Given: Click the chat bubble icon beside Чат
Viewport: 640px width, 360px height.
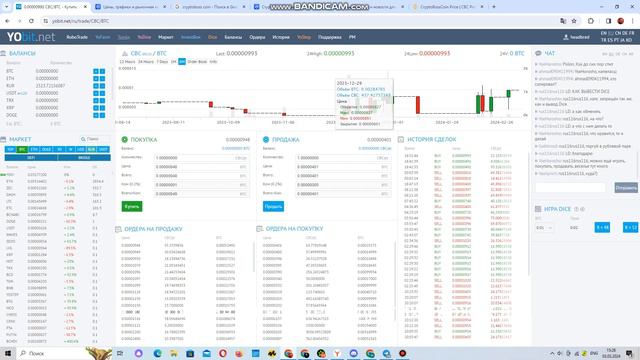Looking at the screenshot, I should point(538,53).
